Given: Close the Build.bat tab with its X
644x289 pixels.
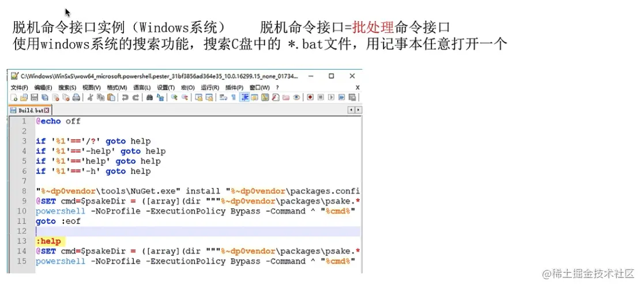Looking at the screenshot, I should point(46,110).
